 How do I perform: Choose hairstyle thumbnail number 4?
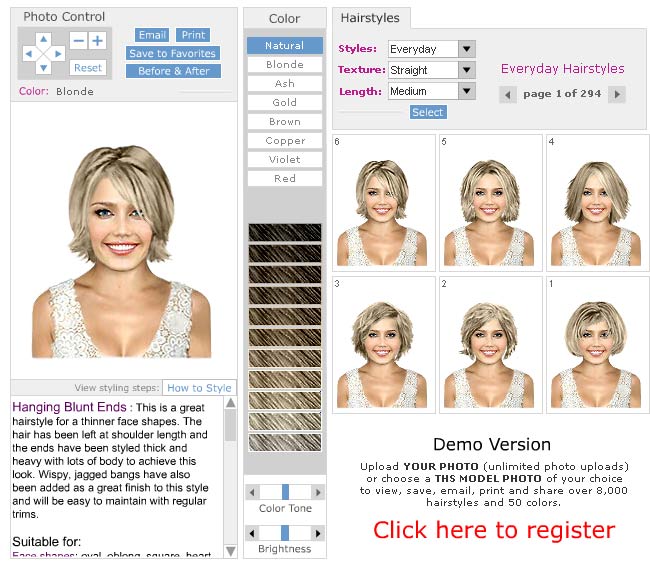pos(594,202)
